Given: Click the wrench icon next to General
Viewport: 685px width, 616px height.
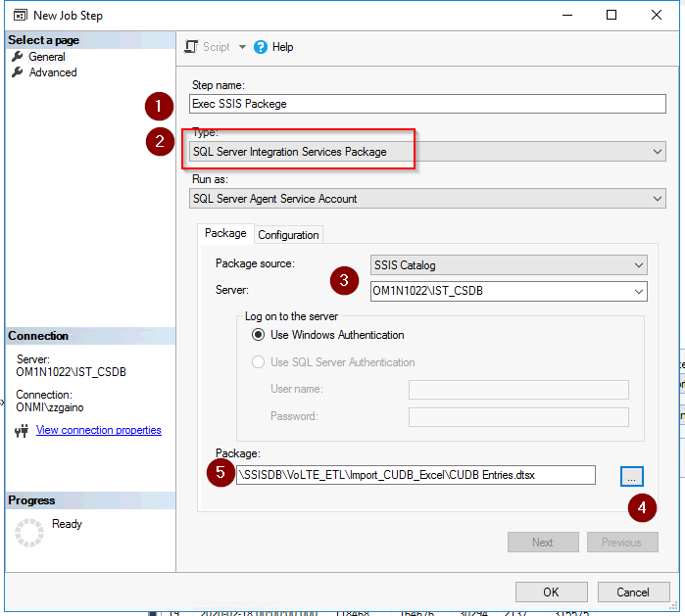Looking at the screenshot, I should pyautogui.click(x=18, y=57).
